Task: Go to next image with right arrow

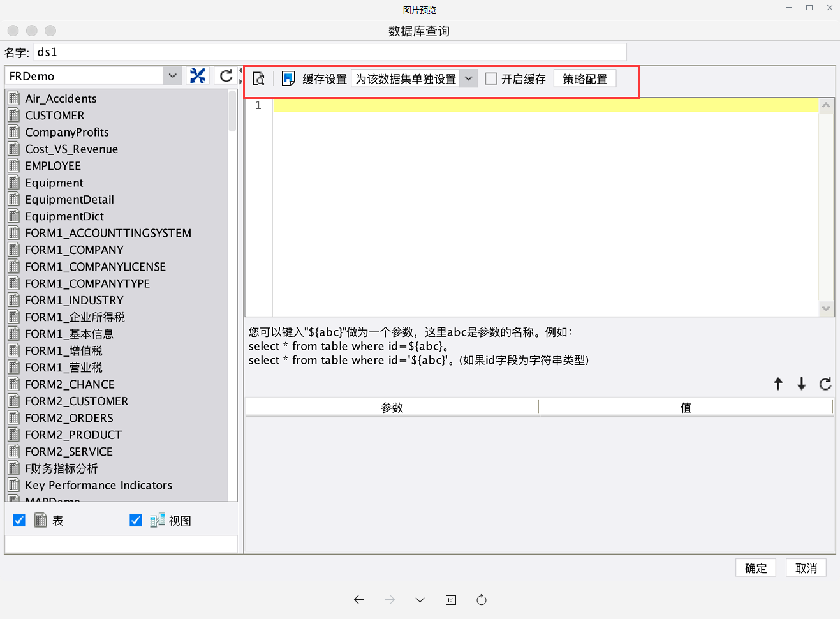Action: point(390,600)
